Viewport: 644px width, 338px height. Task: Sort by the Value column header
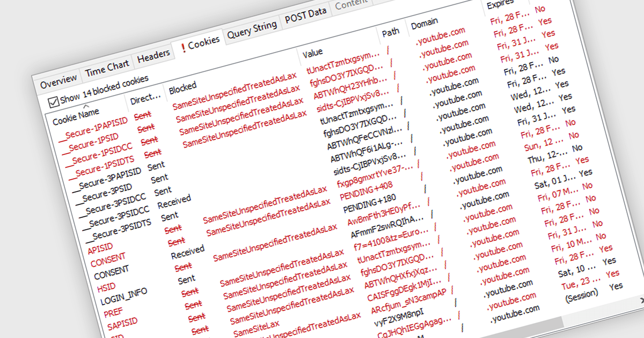click(x=312, y=53)
